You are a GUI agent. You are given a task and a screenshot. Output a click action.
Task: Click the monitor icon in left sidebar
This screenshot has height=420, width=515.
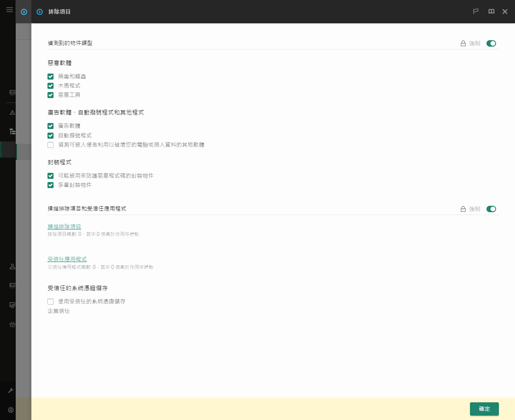[x=12, y=92]
